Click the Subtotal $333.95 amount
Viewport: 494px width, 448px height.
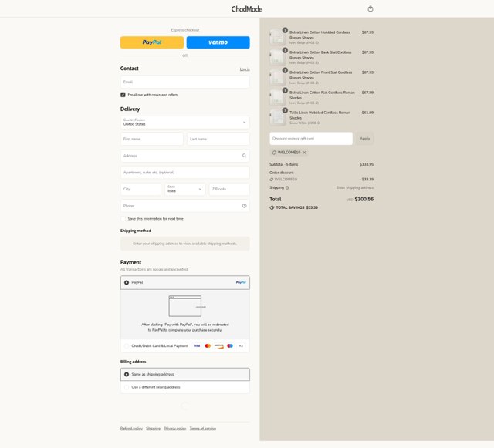(x=367, y=164)
